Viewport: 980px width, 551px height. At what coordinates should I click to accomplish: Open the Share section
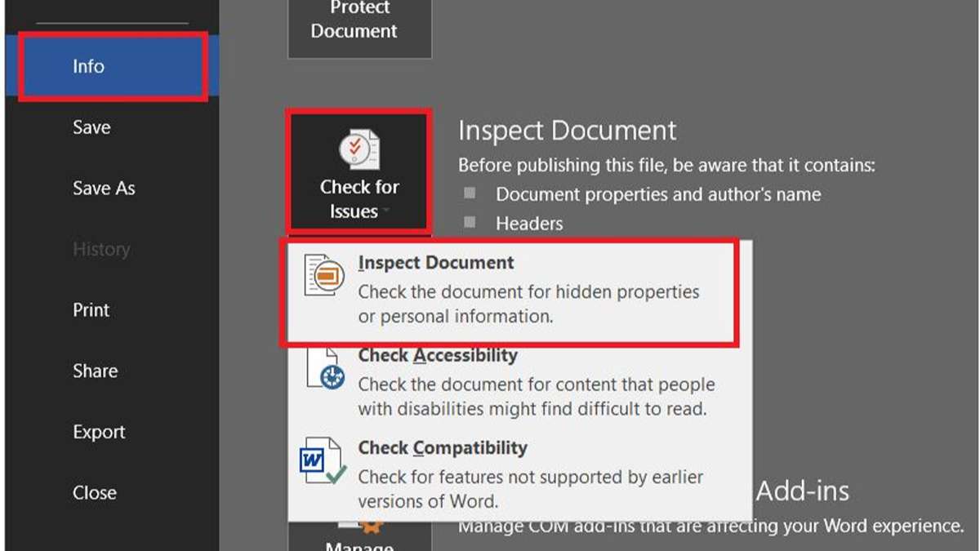click(x=95, y=371)
